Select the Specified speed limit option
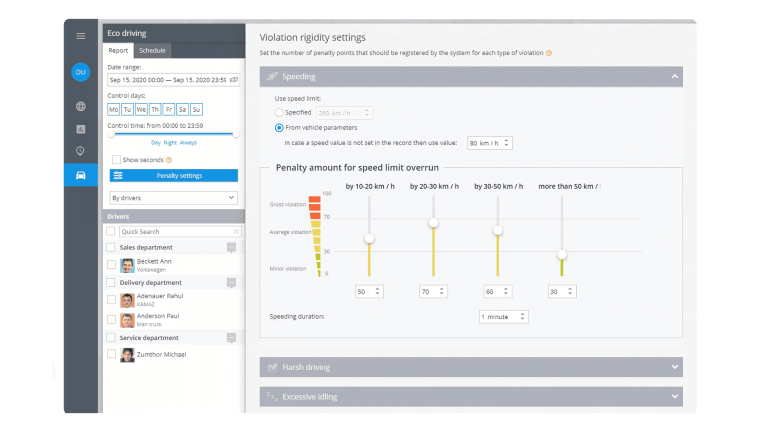Screen dimensions: 768x432 [x=279, y=113]
